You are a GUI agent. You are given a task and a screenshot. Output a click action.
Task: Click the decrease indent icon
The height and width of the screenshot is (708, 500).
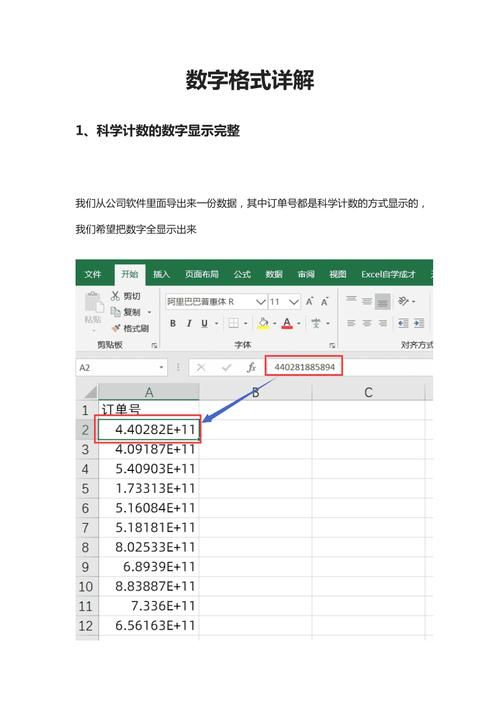click(403, 323)
